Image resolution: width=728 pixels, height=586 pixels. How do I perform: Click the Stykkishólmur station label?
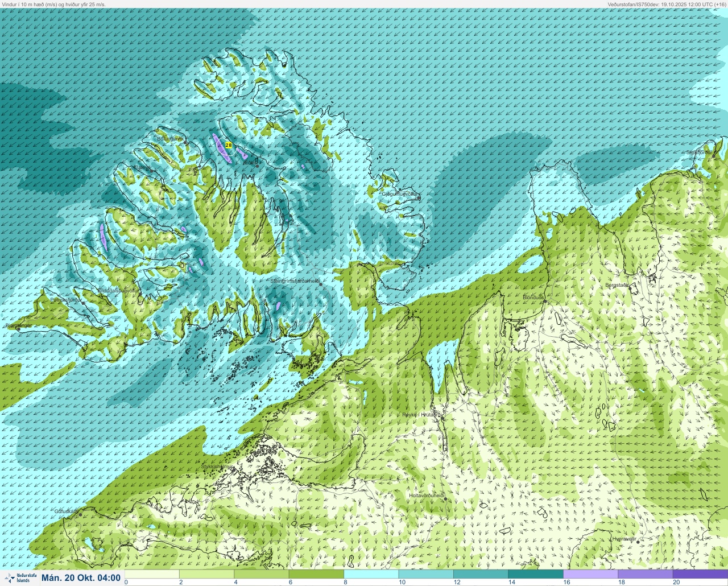click(x=218, y=467)
